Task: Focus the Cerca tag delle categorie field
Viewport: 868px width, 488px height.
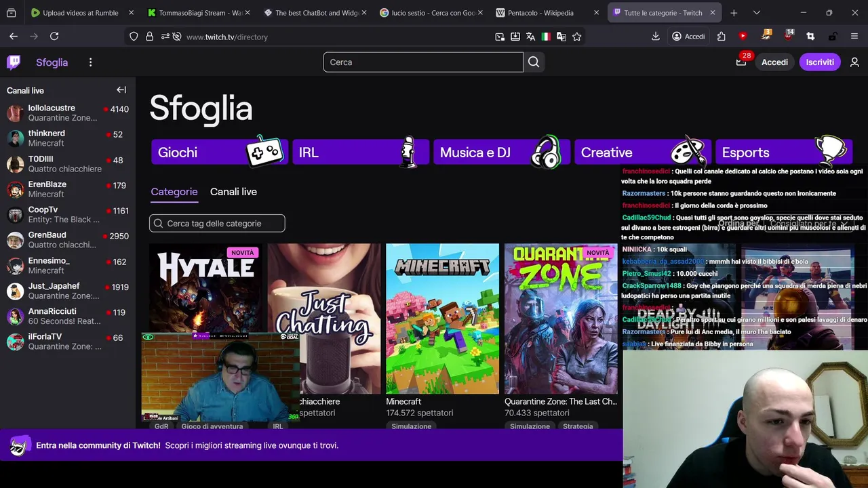Action: pos(217,223)
